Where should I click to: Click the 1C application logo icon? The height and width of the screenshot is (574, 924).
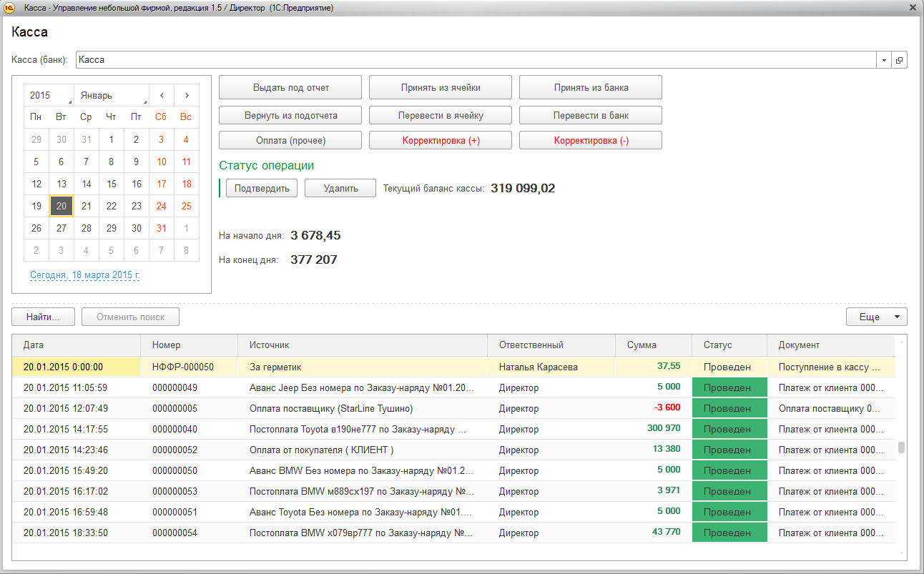coord(11,8)
